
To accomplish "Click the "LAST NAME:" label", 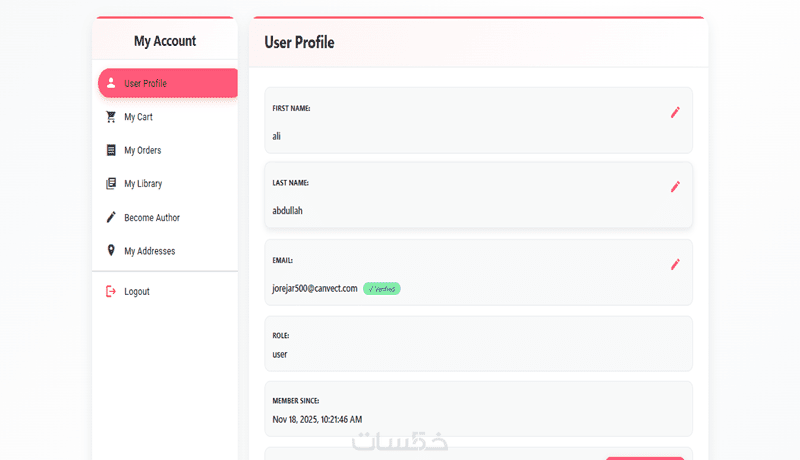I will pyautogui.click(x=290, y=183).
